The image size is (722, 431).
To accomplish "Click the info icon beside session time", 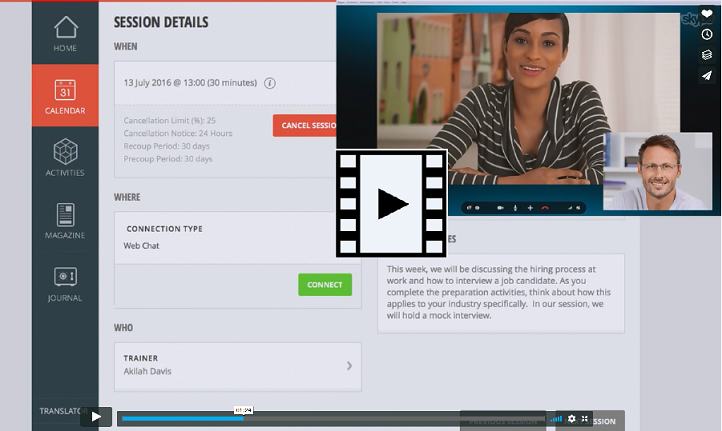I will tap(270, 83).
